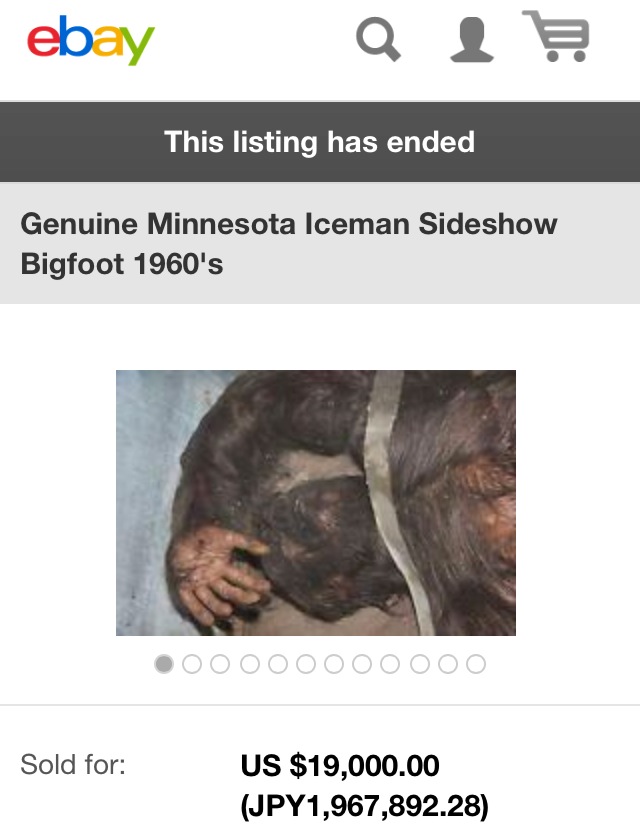View the ninth photo dot
The image size is (640, 827).
[x=390, y=663]
